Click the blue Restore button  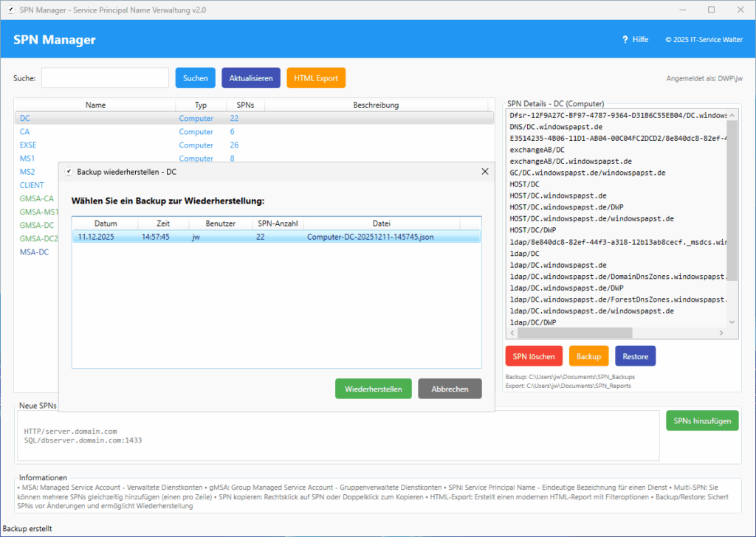635,356
